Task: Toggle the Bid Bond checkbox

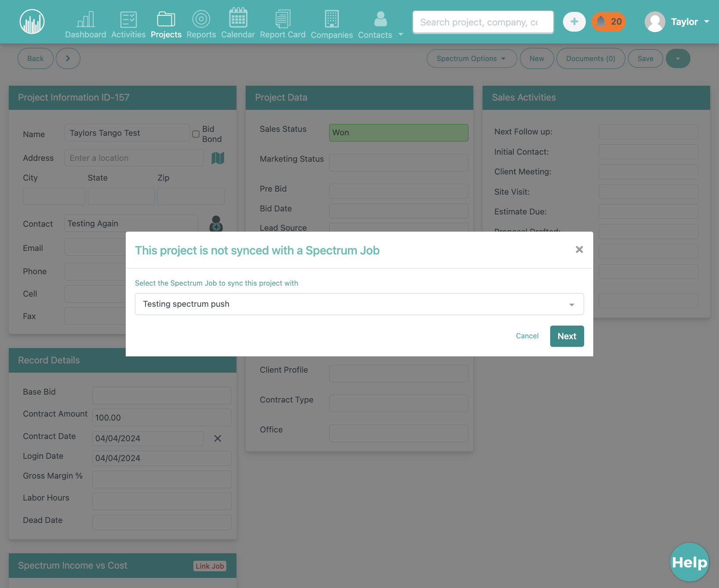Action: (x=196, y=134)
